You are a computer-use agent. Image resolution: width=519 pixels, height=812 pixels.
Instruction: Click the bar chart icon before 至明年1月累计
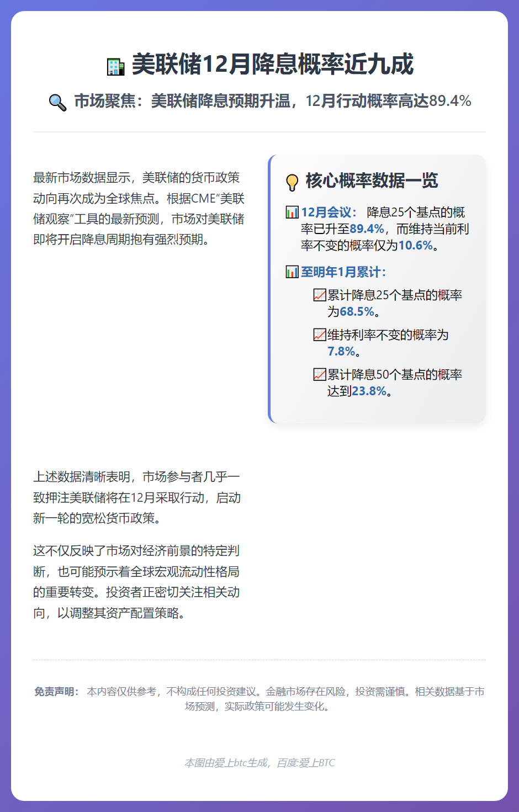click(292, 272)
